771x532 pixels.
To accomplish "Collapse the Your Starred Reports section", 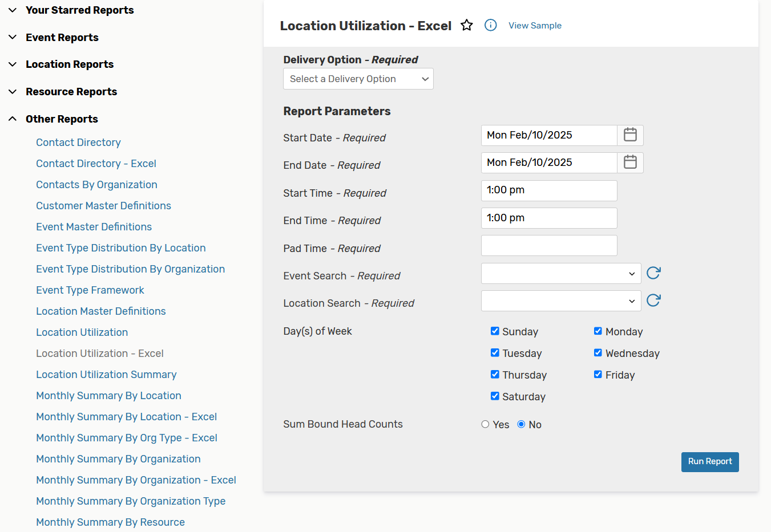I will [x=13, y=10].
